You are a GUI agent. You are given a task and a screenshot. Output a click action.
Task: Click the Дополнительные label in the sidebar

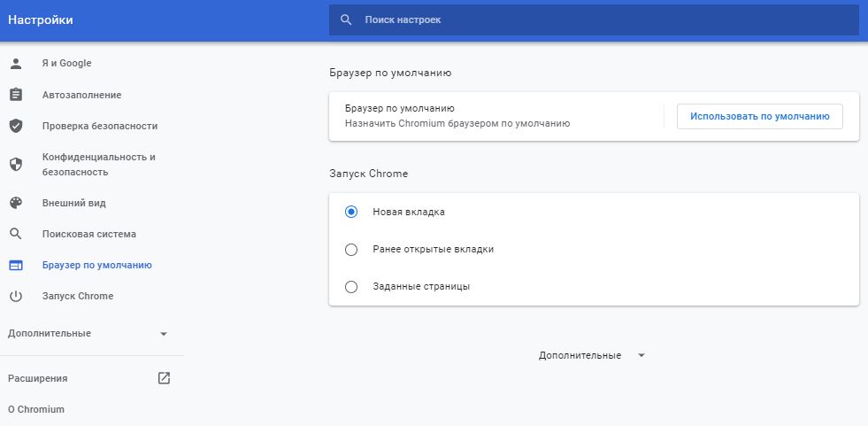50,334
